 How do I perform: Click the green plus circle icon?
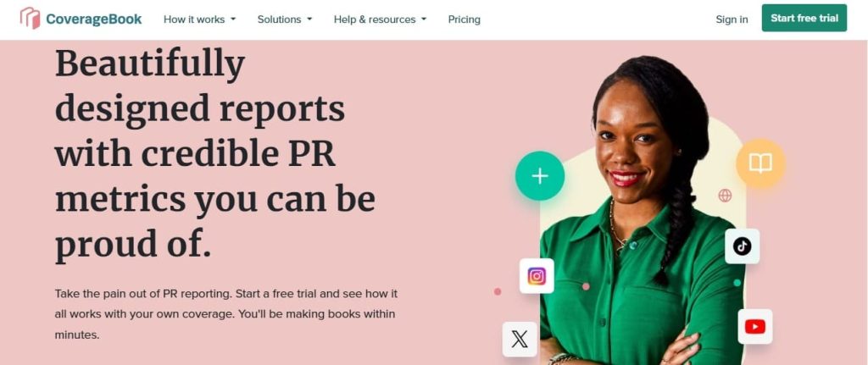click(540, 176)
